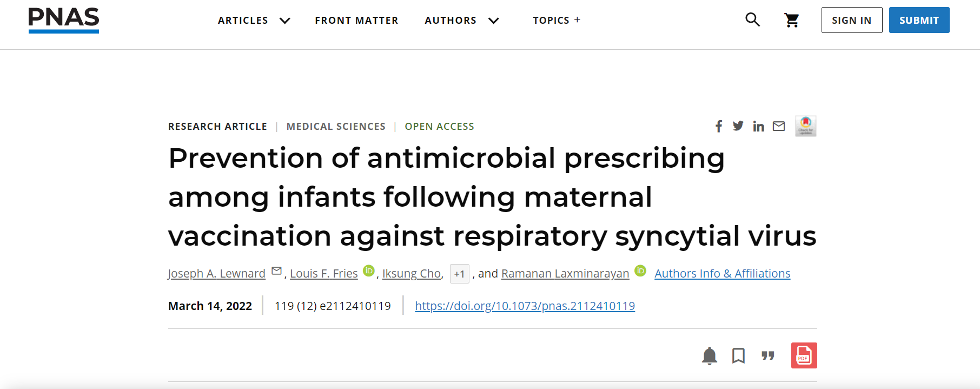
Task: Open the cite quotation-mark icon
Action: pyautogui.click(x=768, y=355)
